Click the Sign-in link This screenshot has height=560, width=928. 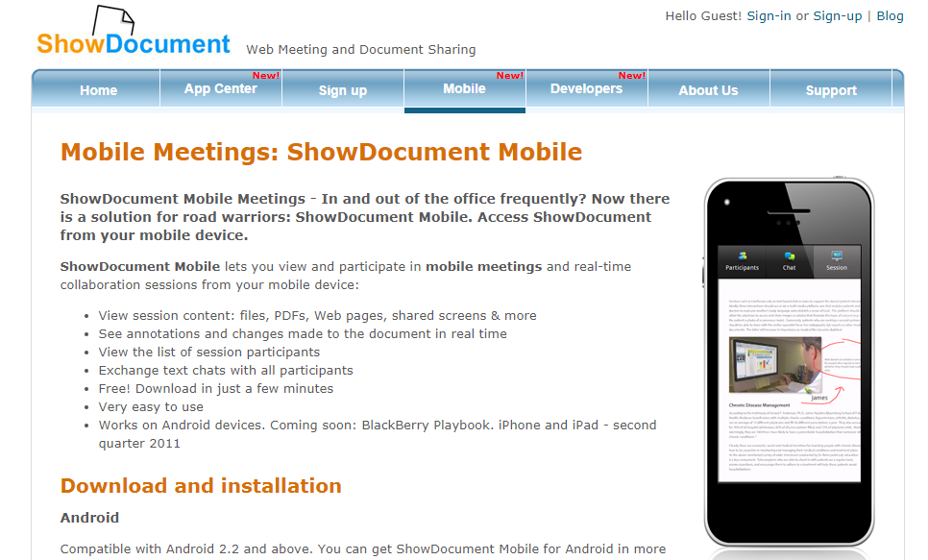tap(769, 16)
